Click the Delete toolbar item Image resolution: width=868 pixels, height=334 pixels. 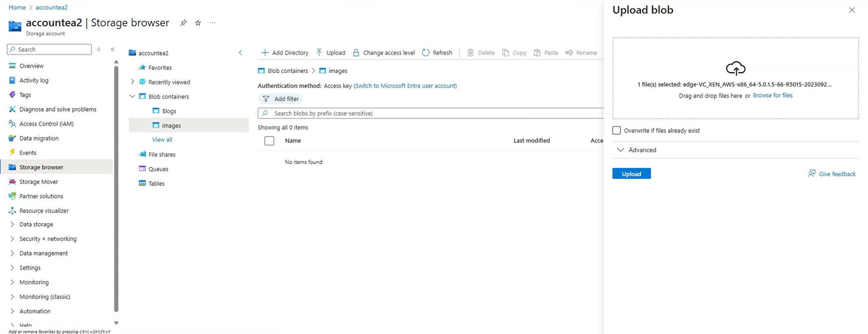pyautogui.click(x=481, y=53)
